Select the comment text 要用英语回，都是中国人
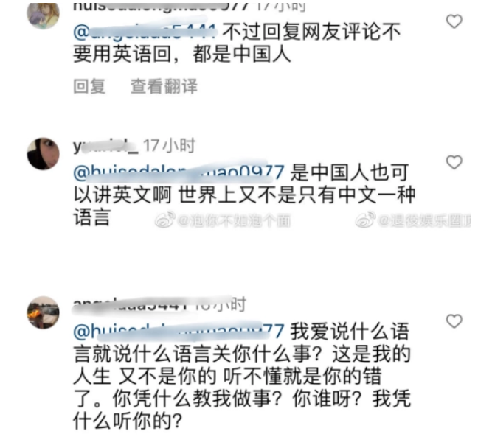The height and width of the screenshot is (448, 478). tap(182, 55)
